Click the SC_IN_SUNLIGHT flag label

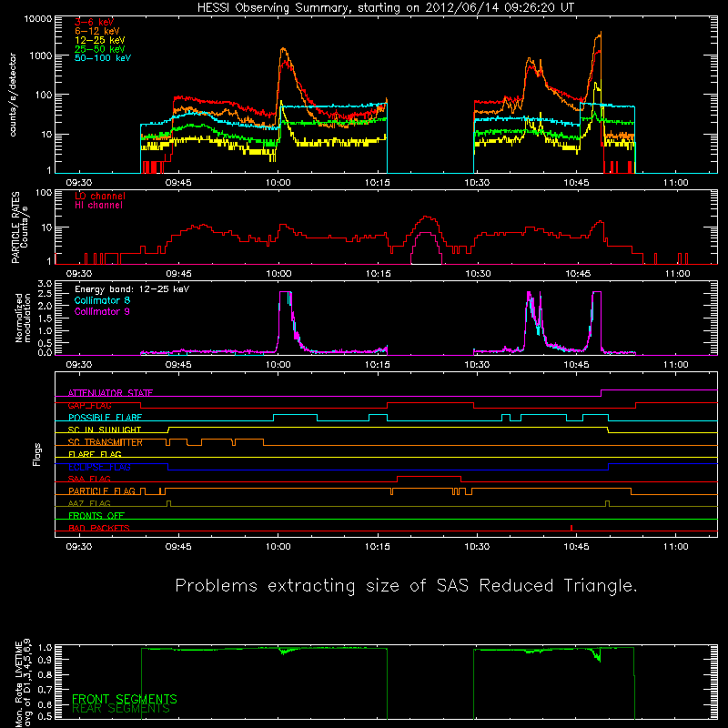[105, 430]
